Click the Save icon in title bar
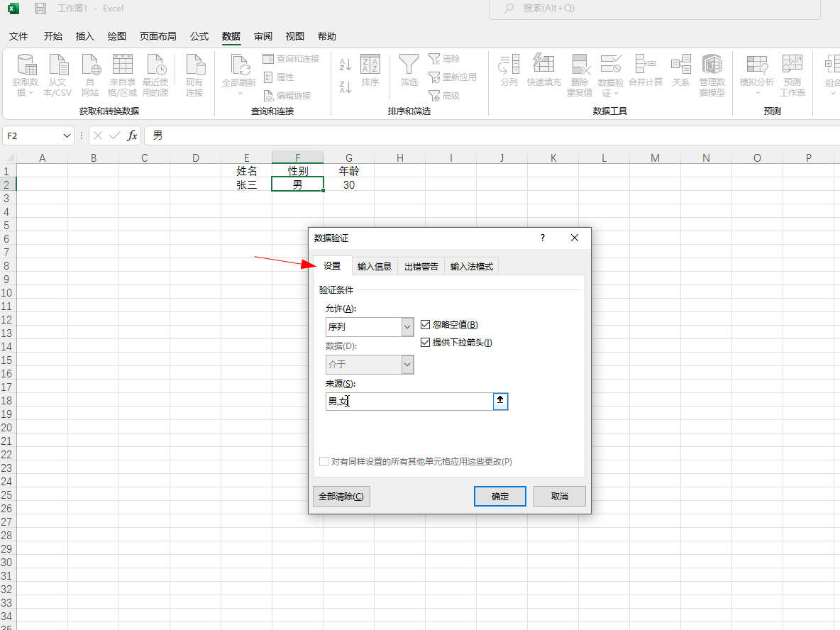Viewport: 840px width, 630px height. (40, 9)
